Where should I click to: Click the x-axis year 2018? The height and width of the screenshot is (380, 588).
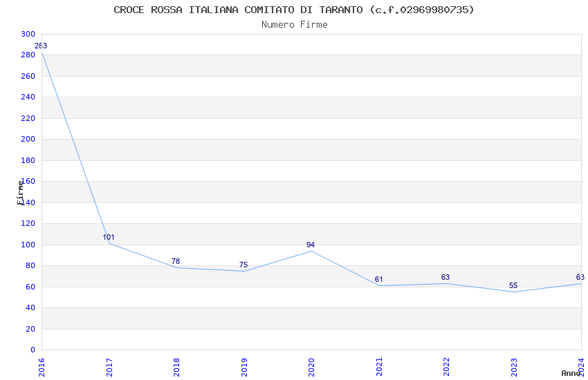pos(176,368)
